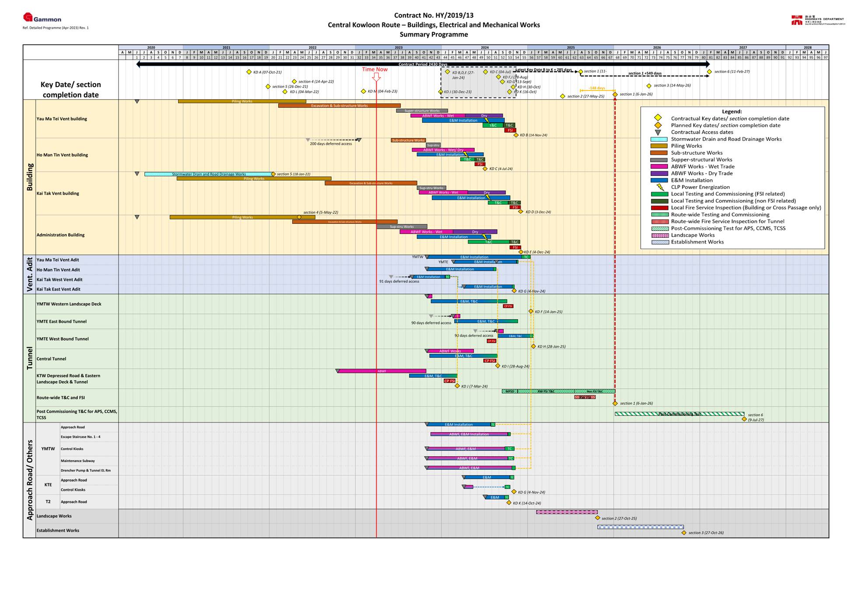Click the Highways Department logo
This screenshot has height=613, width=868.
pos(817,20)
